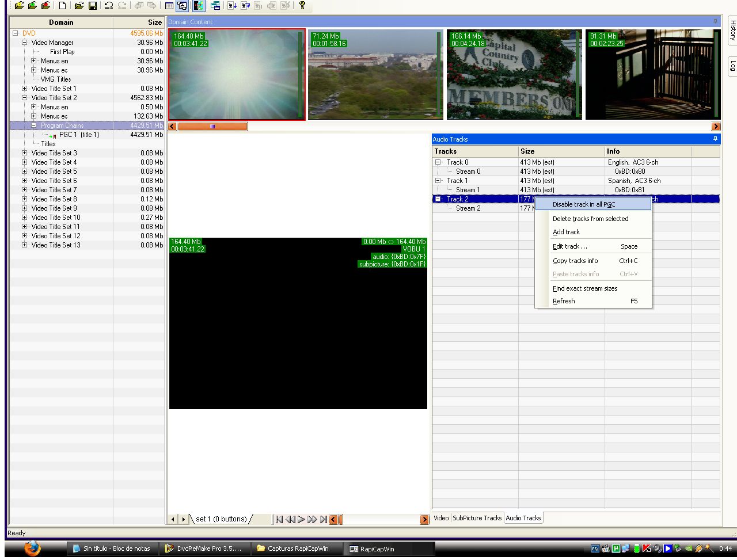
Task: Collapse the Program Chains node
Action: click(x=34, y=125)
